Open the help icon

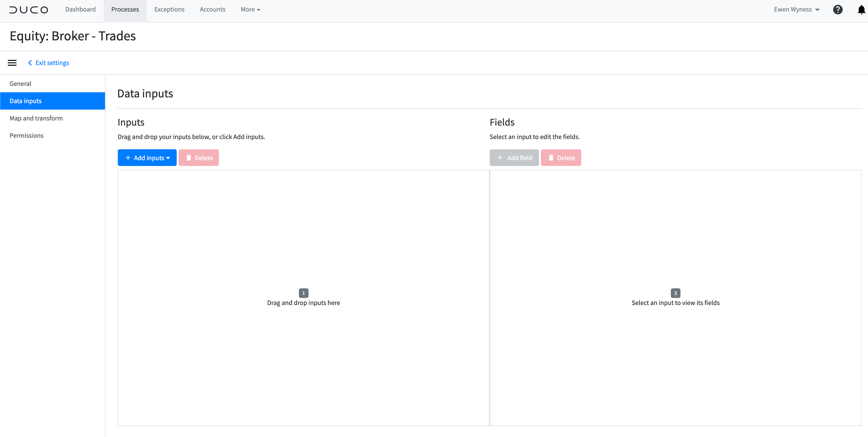pyautogui.click(x=838, y=9)
